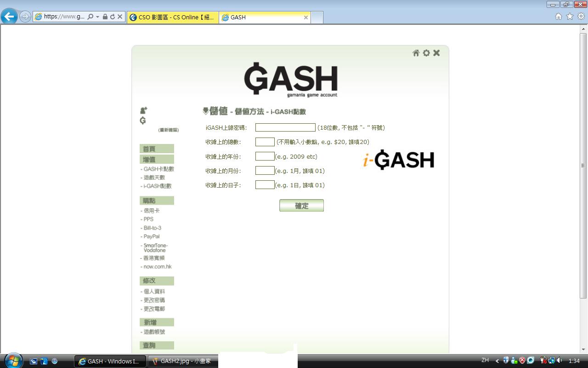Click the i-GASH logo image

pyautogui.click(x=398, y=160)
